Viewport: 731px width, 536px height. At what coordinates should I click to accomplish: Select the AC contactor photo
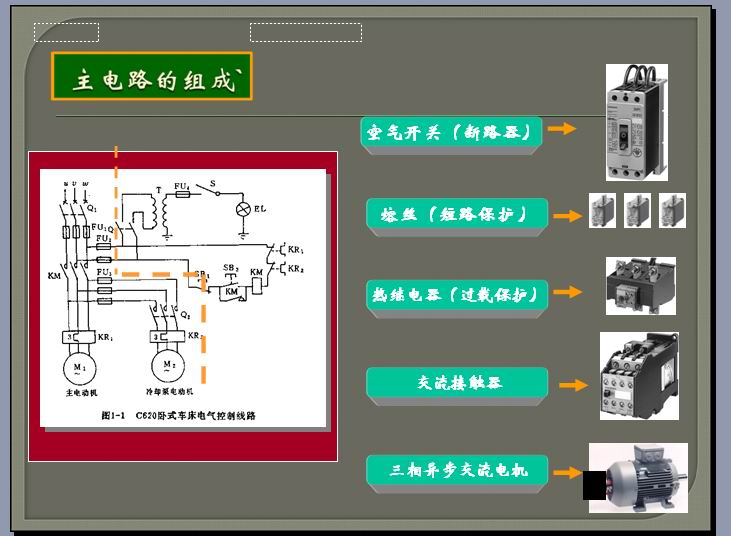tap(639, 376)
